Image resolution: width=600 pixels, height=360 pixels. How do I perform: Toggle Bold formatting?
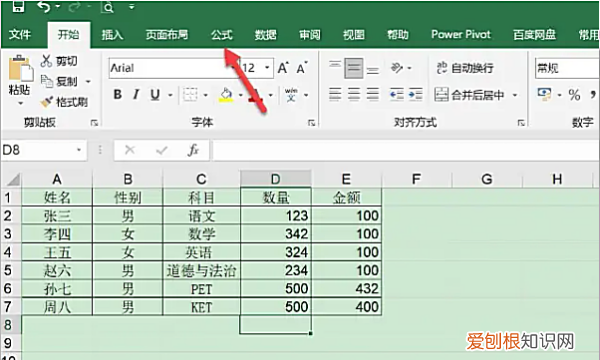click(x=118, y=94)
